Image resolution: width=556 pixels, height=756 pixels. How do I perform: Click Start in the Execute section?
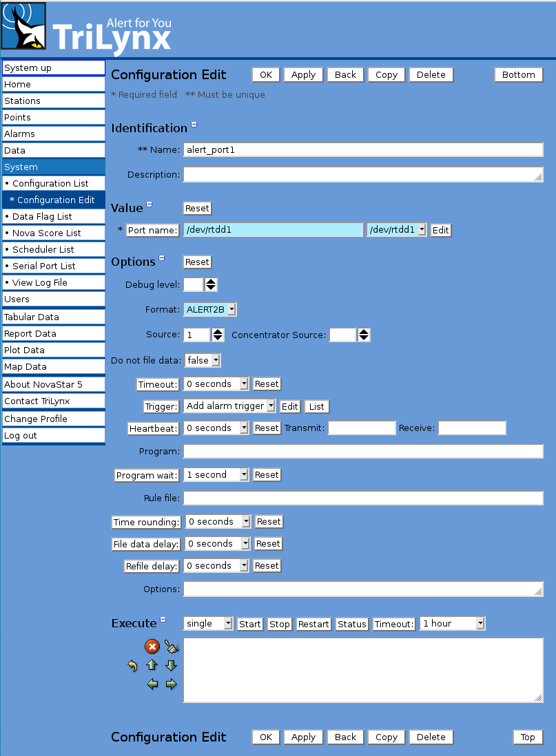click(x=250, y=624)
